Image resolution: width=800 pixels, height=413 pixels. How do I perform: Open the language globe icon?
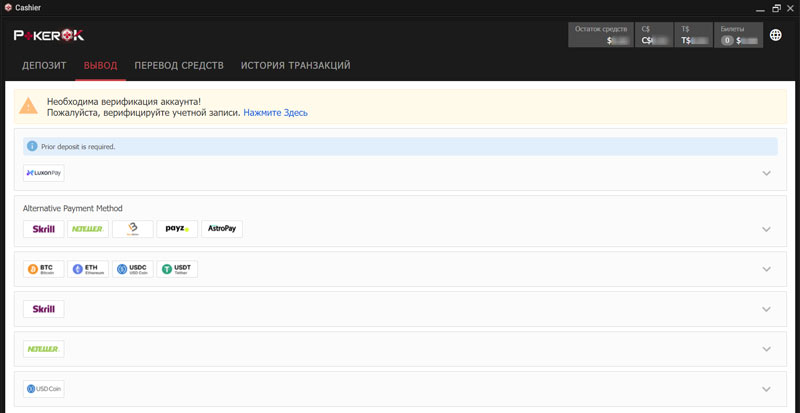coord(776,36)
